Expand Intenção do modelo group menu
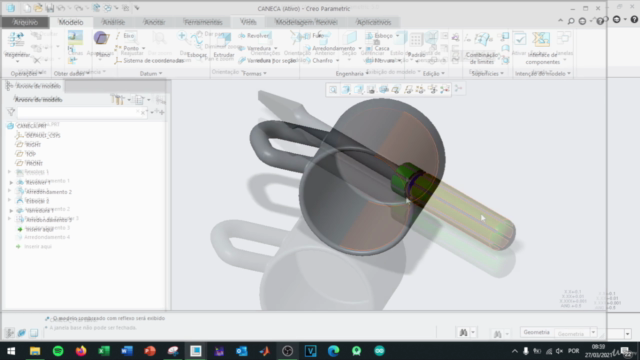 543,73
